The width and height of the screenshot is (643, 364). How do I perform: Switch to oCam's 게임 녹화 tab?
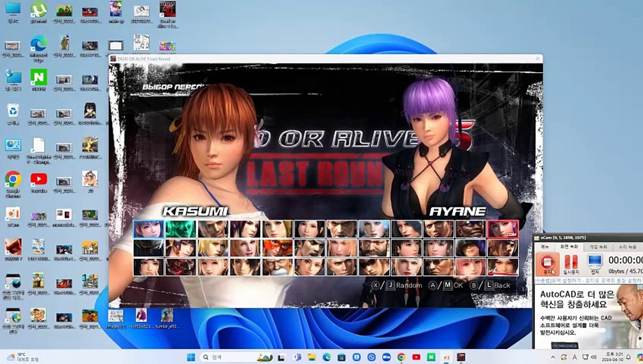tap(598, 247)
